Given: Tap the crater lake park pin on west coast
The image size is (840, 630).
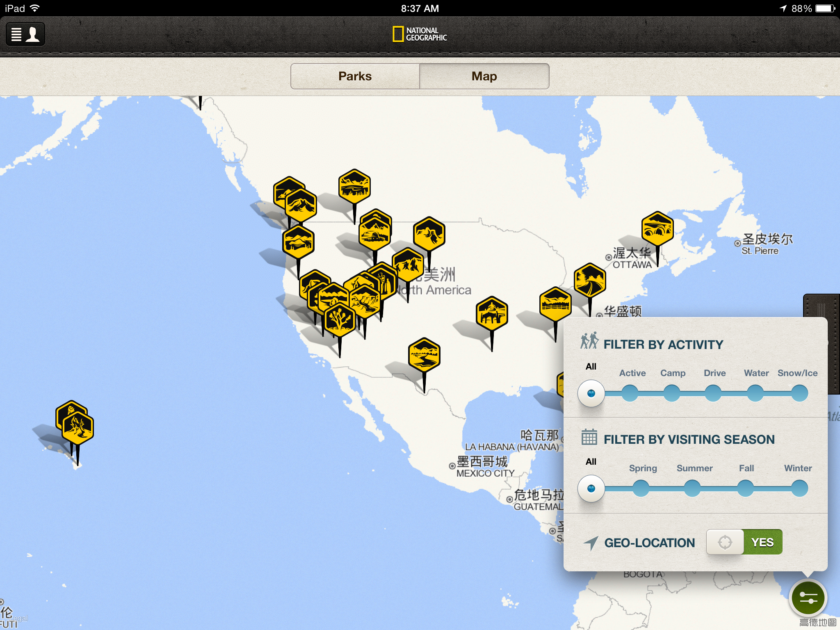Looking at the screenshot, I should tap(298, 242).
